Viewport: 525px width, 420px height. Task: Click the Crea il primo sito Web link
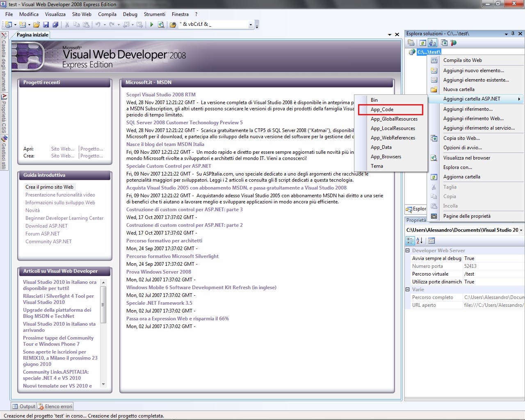49,187
